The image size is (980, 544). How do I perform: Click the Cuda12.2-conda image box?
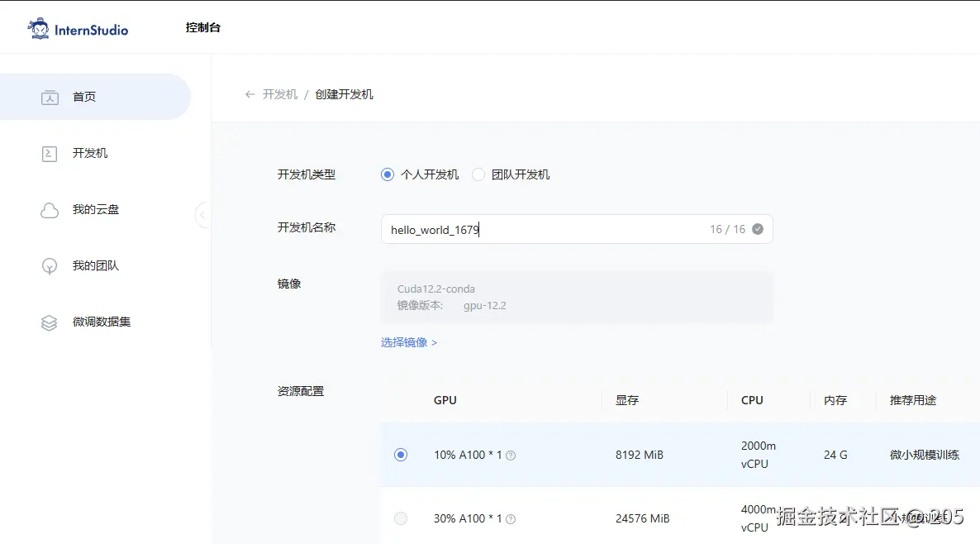coord(577,297)
